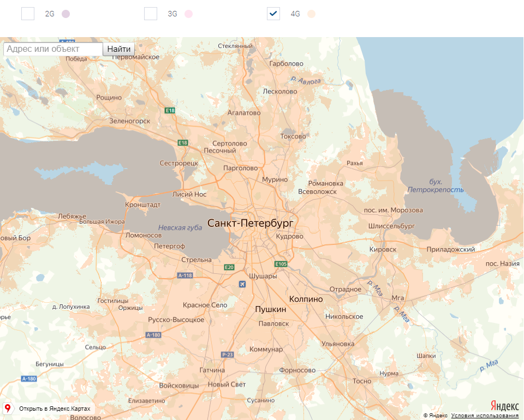
Task: Click the Яндекс logo on the map
Action: [504, 406]
